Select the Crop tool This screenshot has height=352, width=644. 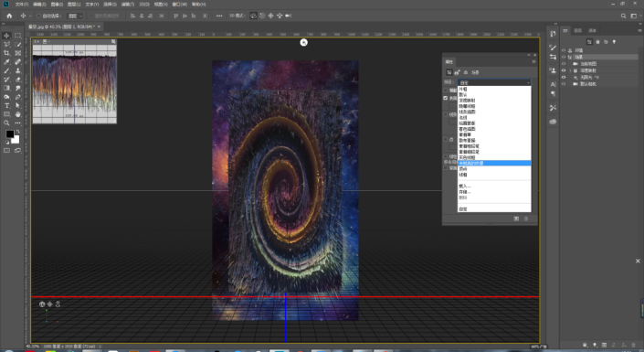coord(6,53)
